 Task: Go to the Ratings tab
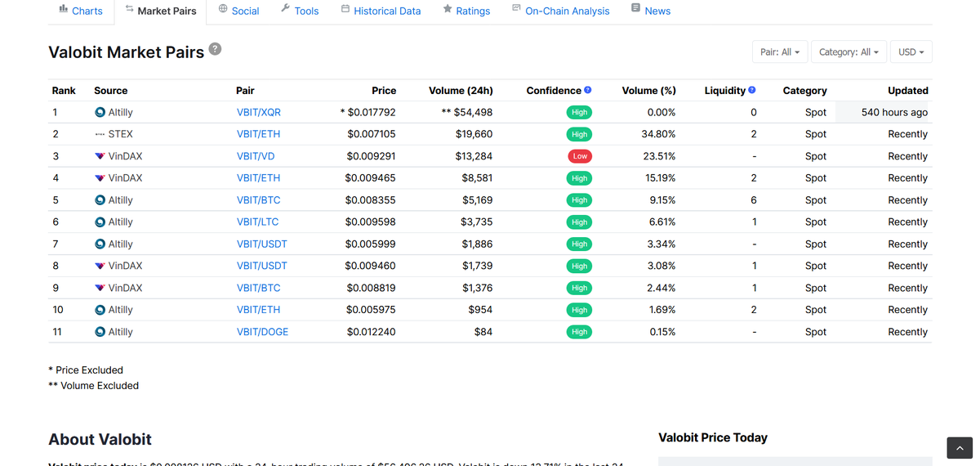[x=466, y=11]
